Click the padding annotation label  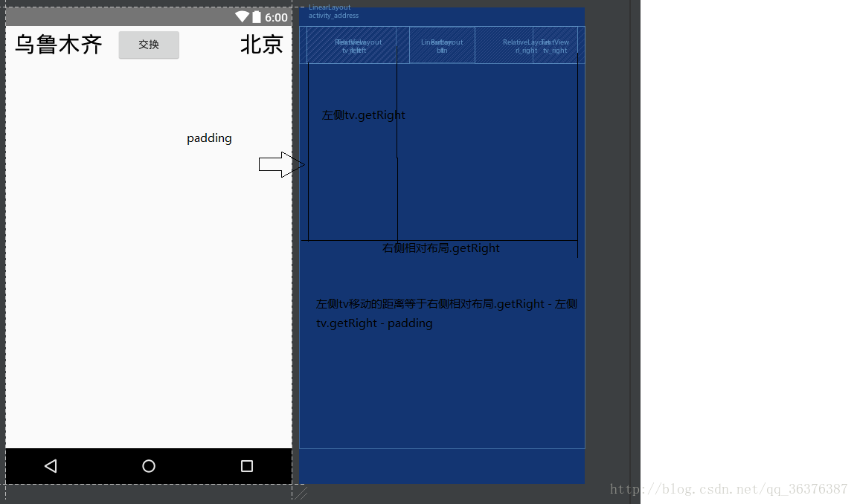(x=209, y=138)
